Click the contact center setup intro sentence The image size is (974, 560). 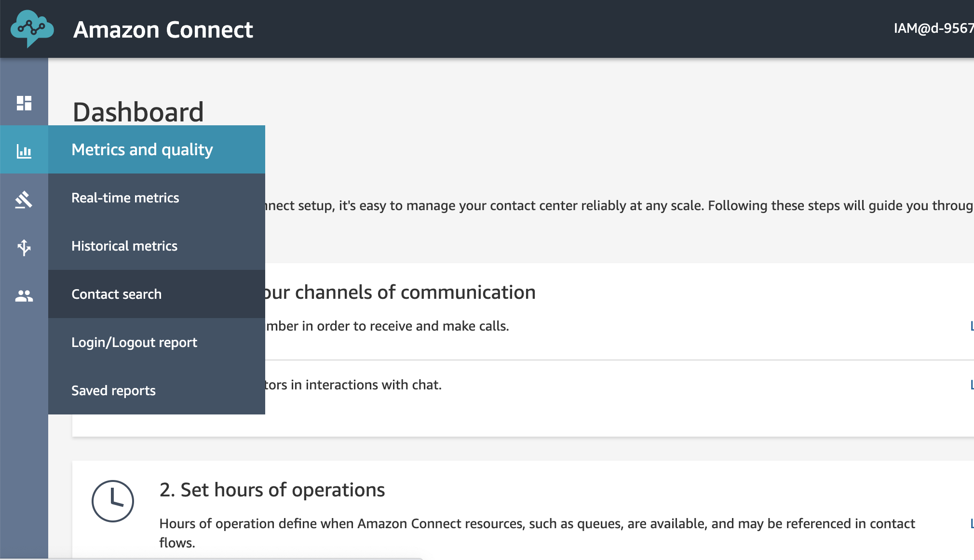(619, 205)
